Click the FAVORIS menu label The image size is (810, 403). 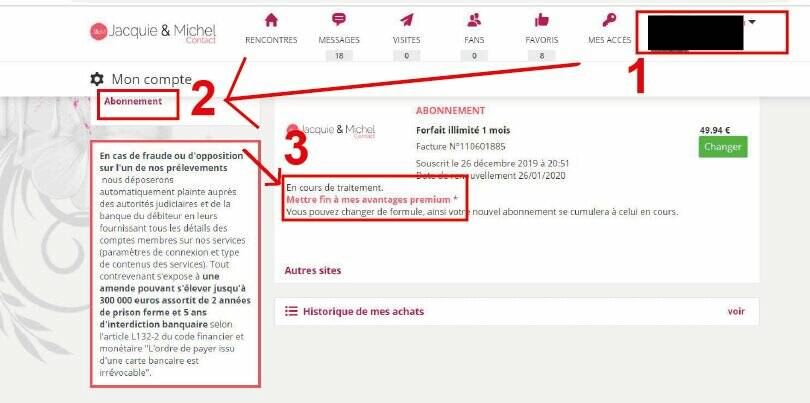(541, 40)
